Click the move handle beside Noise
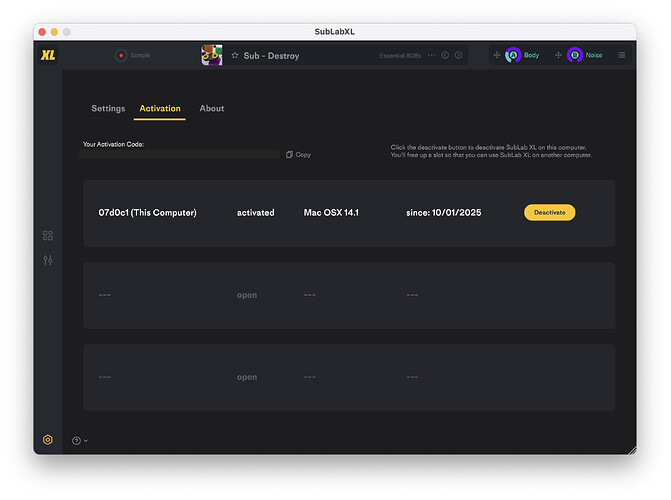This screenshot has width=671, height=500. (x=558, y=55)
